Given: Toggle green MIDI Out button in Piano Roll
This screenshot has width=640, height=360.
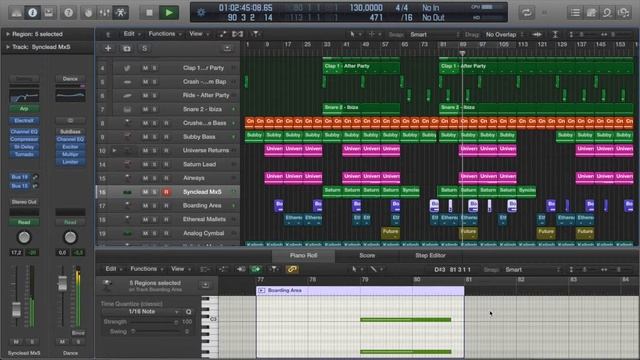Looking at the screenshot, I should (x=256, y=269).
